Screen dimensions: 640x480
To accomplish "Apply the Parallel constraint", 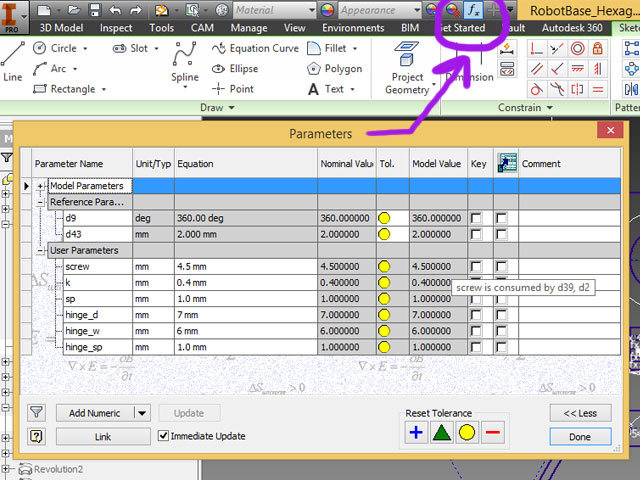I will [x=537, y=69].
